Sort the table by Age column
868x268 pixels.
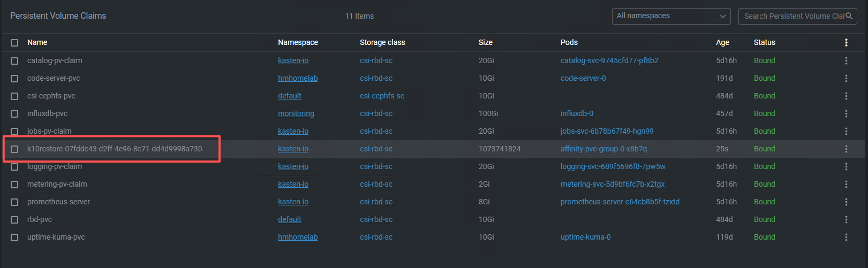[722, 42]
